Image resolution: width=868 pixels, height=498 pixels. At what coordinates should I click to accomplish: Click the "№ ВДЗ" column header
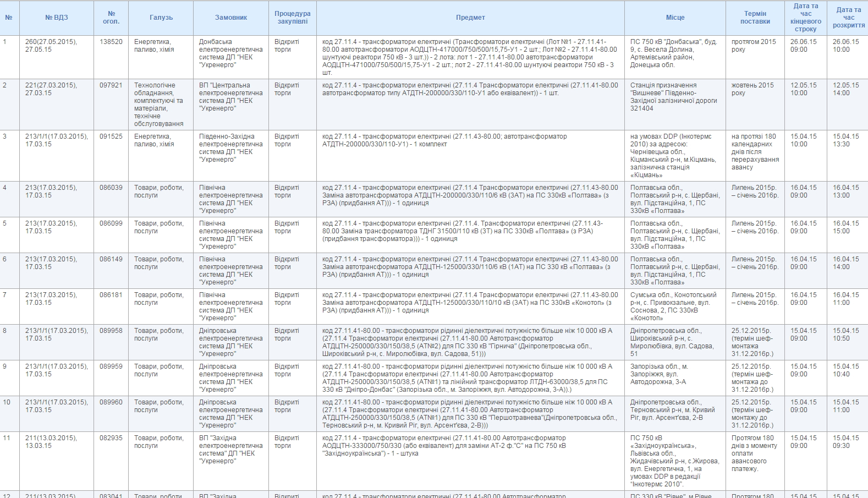coord(56,18)
